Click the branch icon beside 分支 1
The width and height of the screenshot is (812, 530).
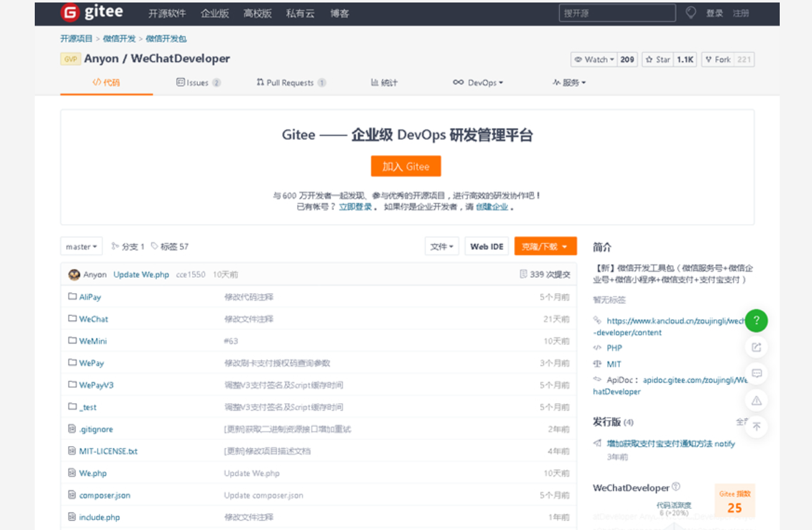coord(115,246)
